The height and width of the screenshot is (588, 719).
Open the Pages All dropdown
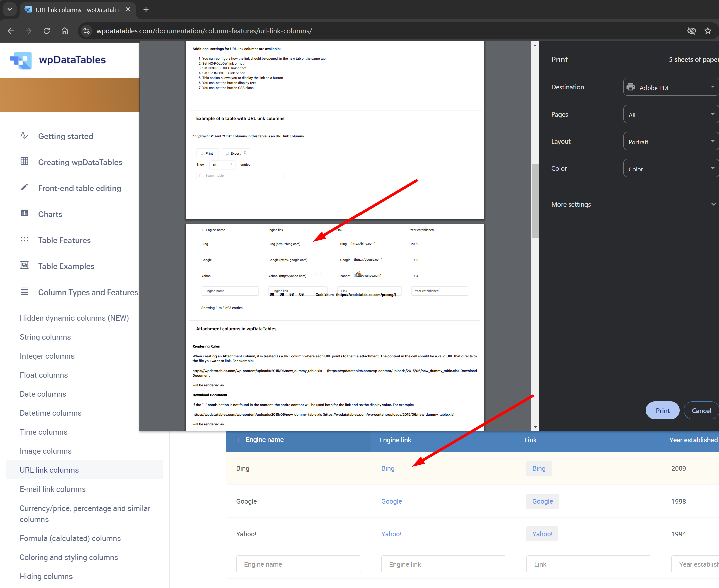(671, 114)
